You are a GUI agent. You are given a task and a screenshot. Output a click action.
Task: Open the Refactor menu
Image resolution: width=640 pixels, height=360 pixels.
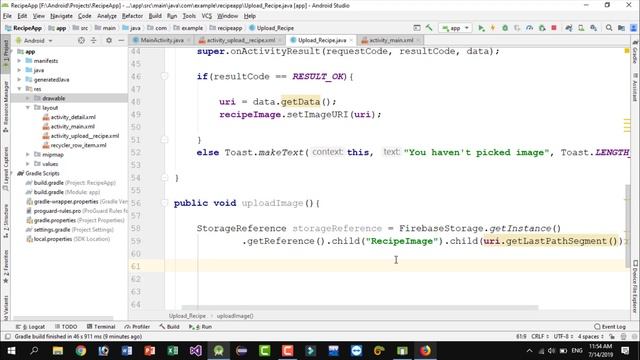(x=132, y=16)
